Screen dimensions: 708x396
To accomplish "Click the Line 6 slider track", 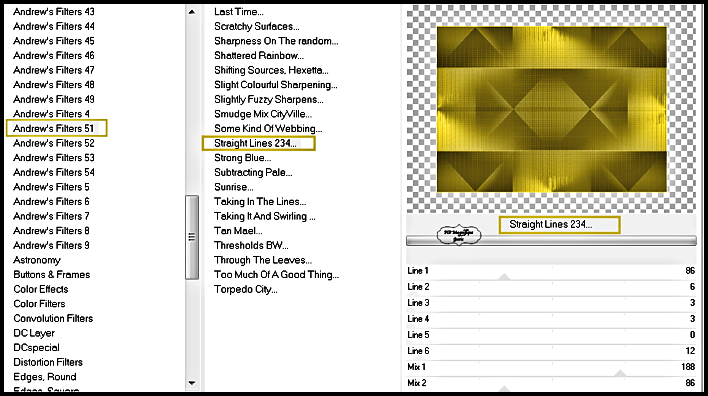I will coord(551,360).
